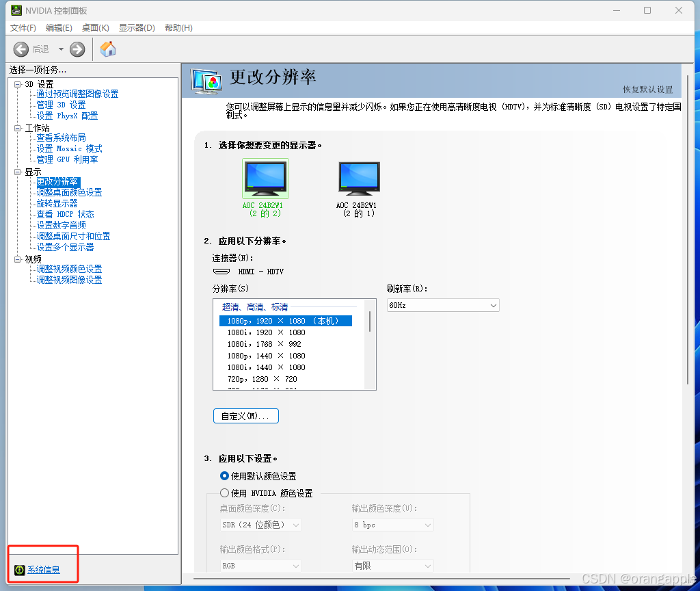
Task: Collapse the 3D 设置 tree node
Action: [17, 84]
